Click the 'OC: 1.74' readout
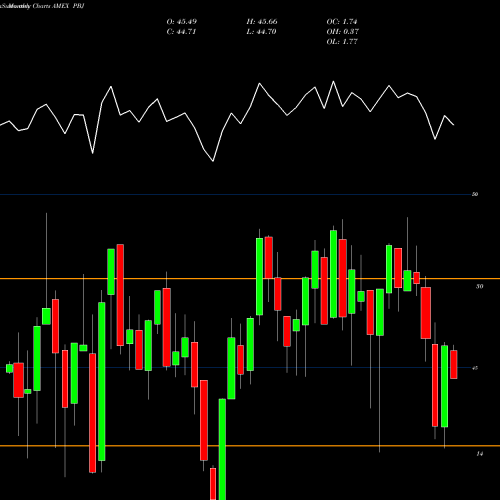This screenshot has width=500, height=500. point(342,22)
